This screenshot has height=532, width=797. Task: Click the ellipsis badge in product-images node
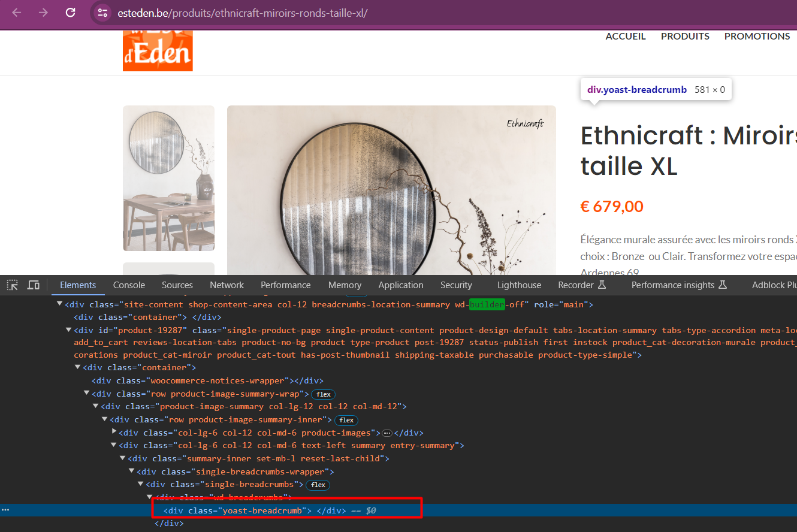pyautogui.click(x=387, y=433)
